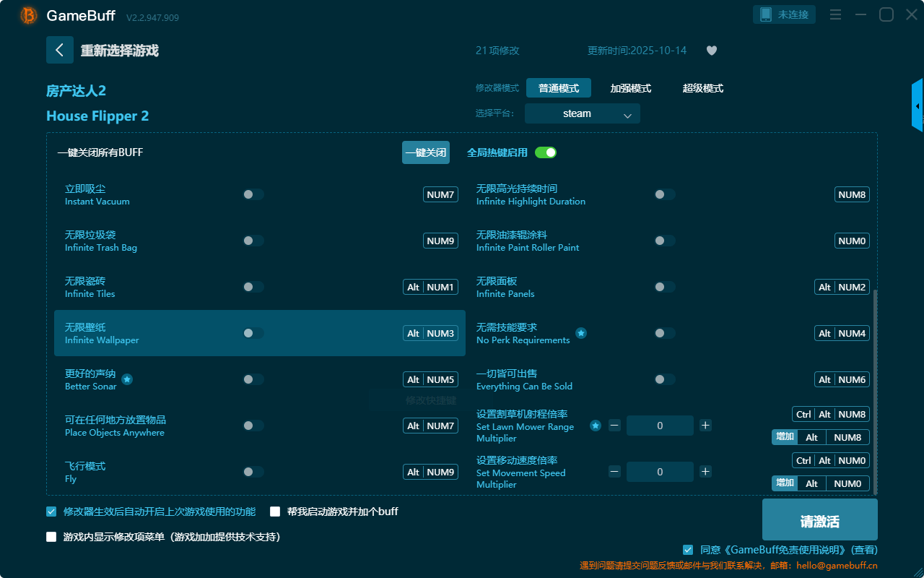Screen dimensions: 924x578
Task: Check the show in-game cheat menu checkbox
Action: pos(51,537)
